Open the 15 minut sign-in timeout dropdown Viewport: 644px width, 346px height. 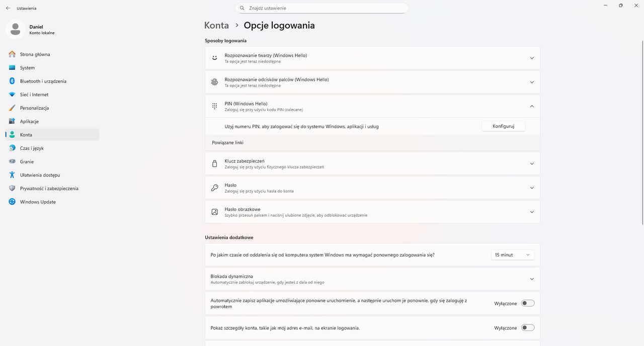[512, 255]
